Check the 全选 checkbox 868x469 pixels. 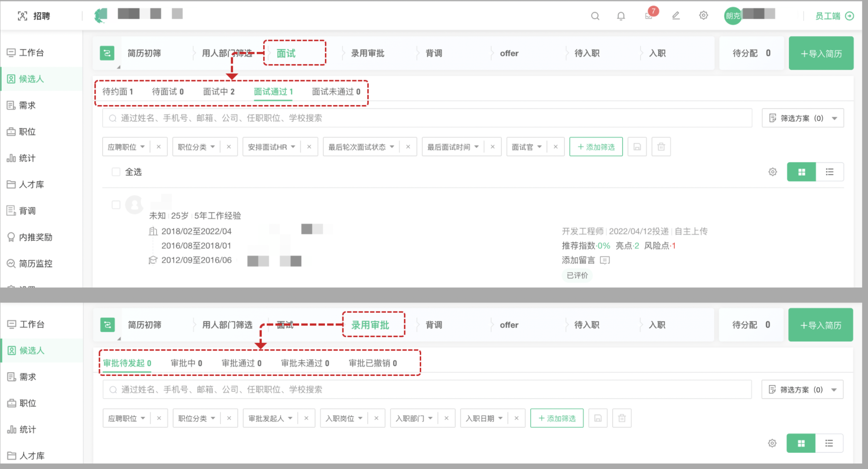pos(116,172)
